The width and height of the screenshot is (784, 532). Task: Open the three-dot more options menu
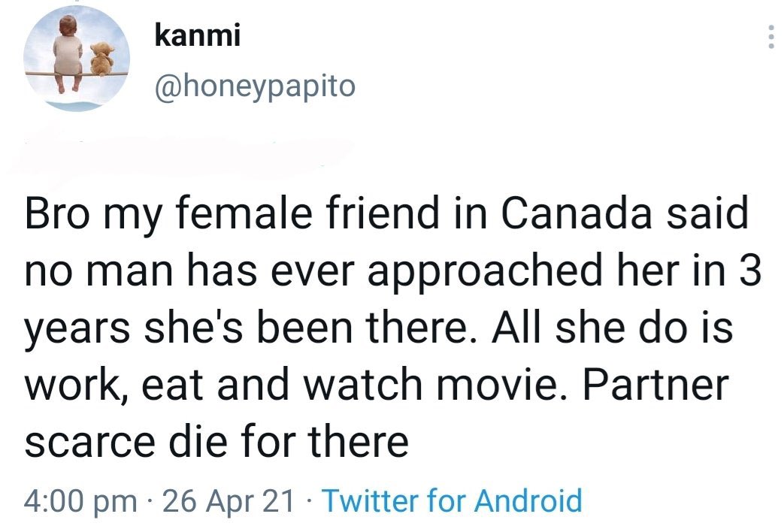tap(771, 37)
